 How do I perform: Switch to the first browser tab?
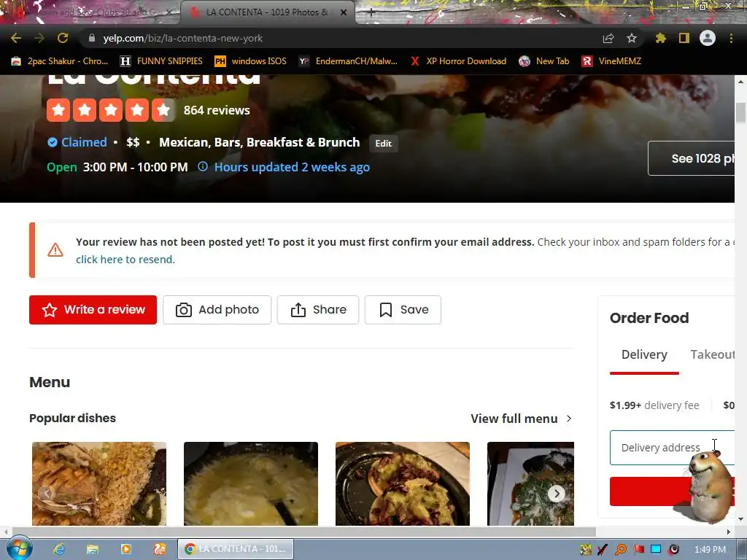pyautogui.click(x=90, y=12)
